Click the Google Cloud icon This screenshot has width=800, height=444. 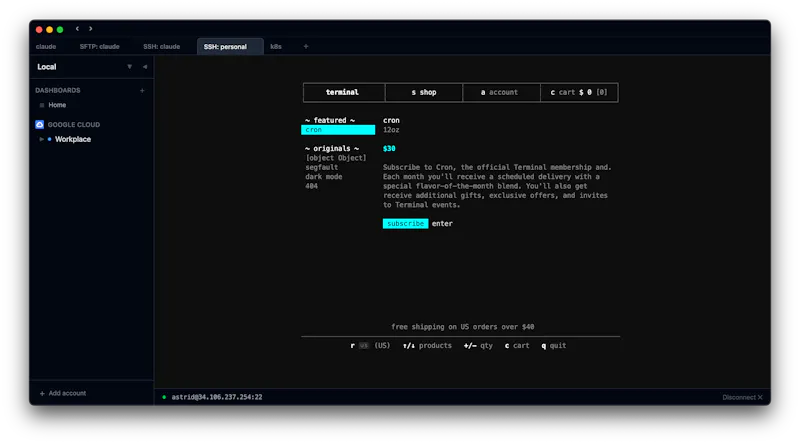pyautogui.click(x=39, y=125)
